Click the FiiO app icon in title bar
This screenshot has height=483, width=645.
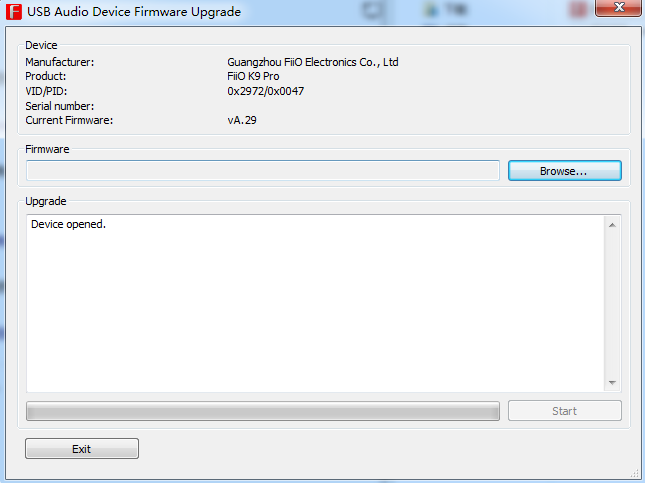tap(15, 13)
